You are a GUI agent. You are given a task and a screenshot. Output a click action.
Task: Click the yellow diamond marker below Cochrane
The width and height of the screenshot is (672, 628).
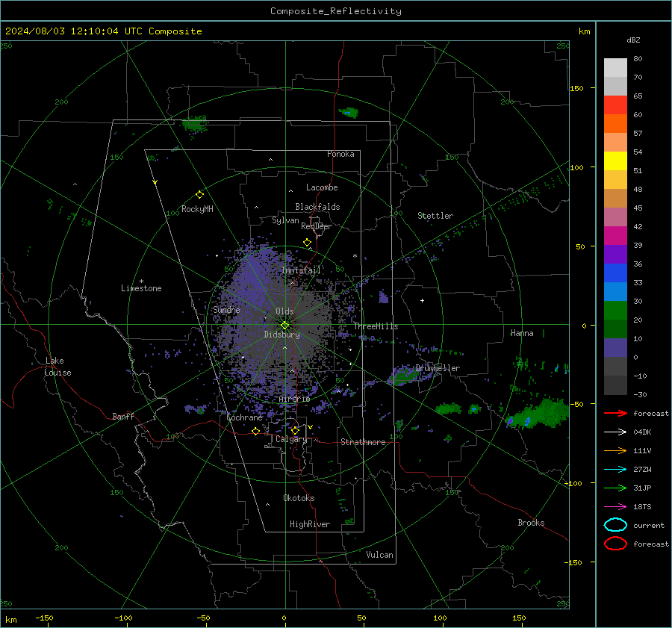255,431
